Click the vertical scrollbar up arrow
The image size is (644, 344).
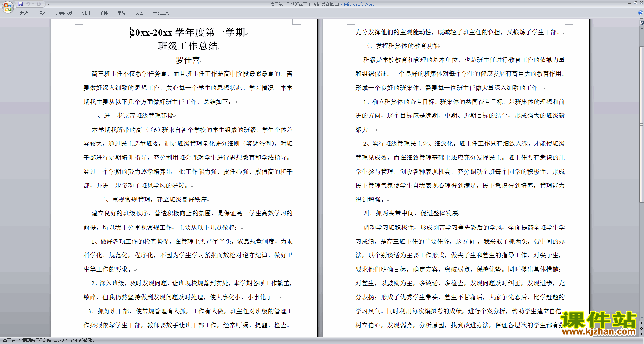coord(642,29)
